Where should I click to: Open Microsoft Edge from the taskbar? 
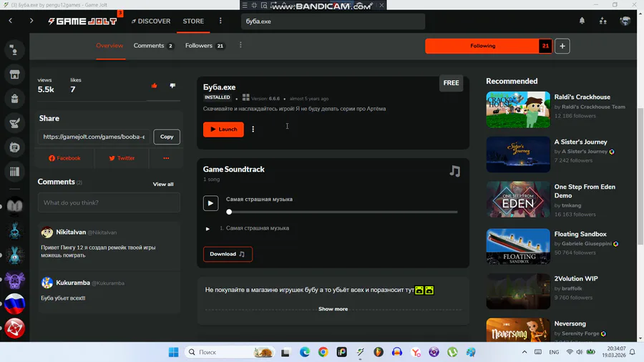tap(304, 352)
